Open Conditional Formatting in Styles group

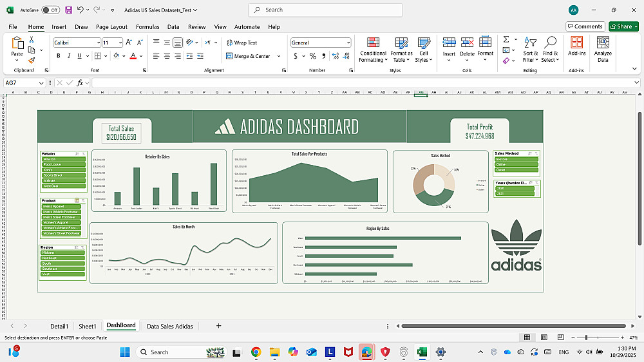pos(373,50)
